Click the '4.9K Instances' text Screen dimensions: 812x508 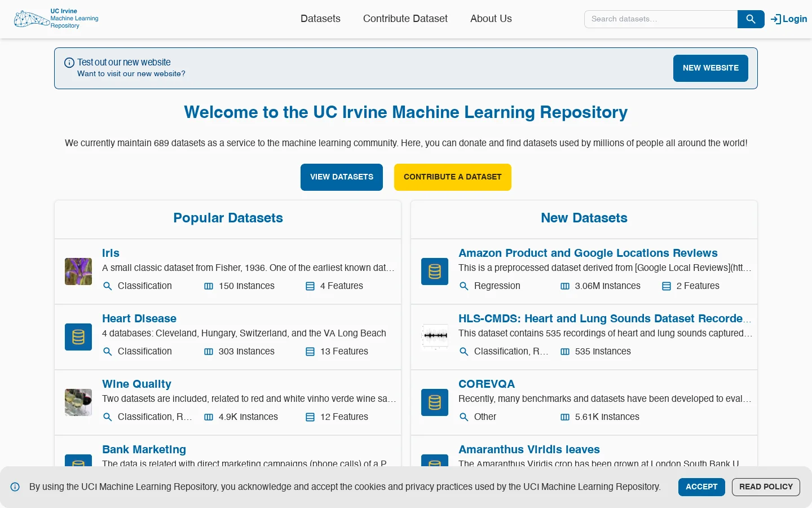pyautogui.click(x=248, y=417)
